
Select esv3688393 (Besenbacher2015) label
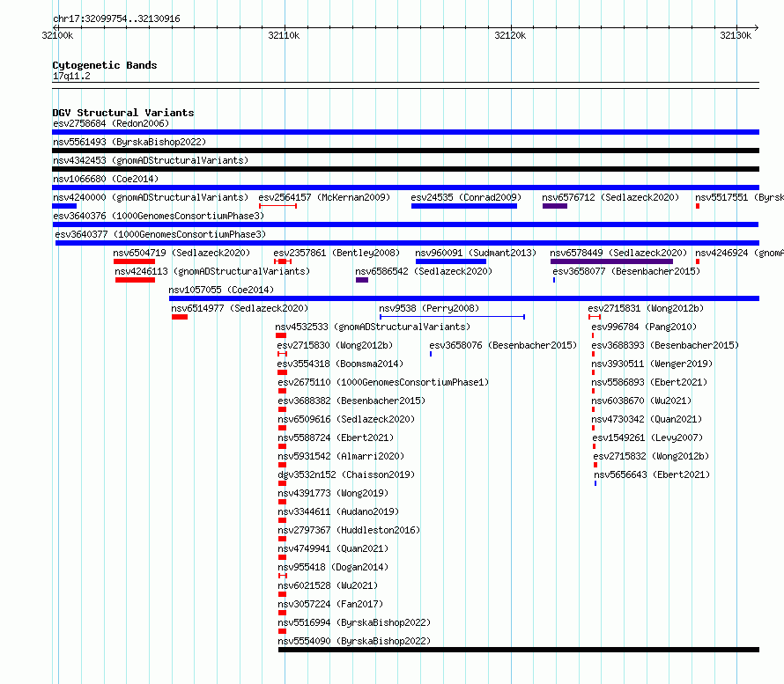click(665, 345)
